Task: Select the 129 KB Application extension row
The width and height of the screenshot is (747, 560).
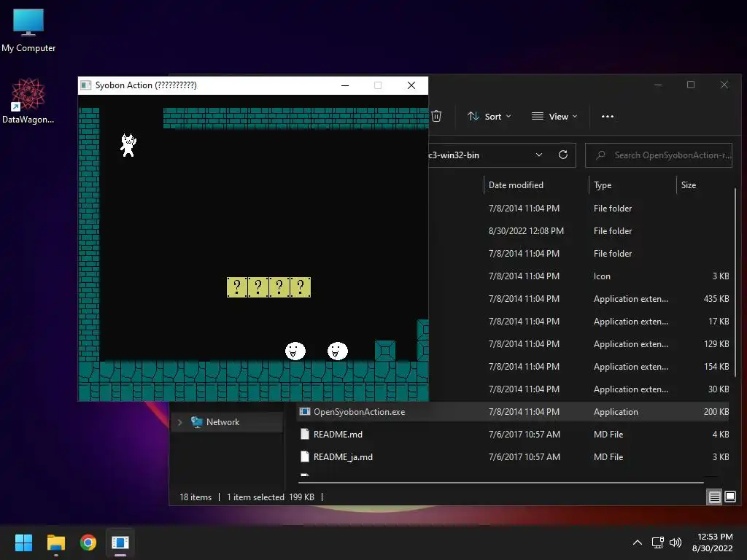Action: point(578,344)
